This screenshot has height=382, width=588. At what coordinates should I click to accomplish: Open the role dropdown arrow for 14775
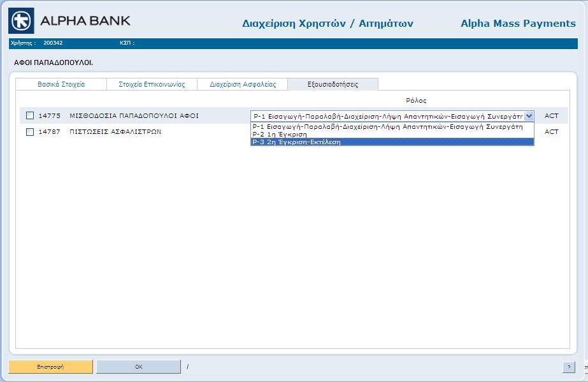pyautogui.click(x=529, y=116)
